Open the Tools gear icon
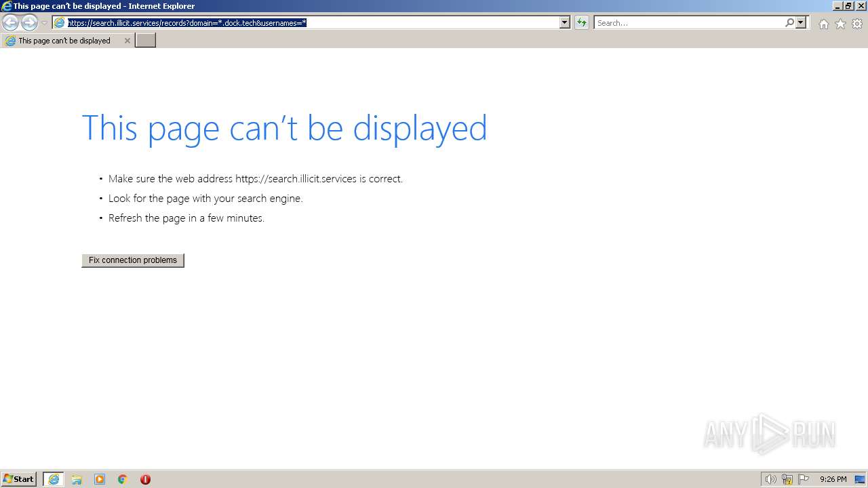 tap(857, 24)
